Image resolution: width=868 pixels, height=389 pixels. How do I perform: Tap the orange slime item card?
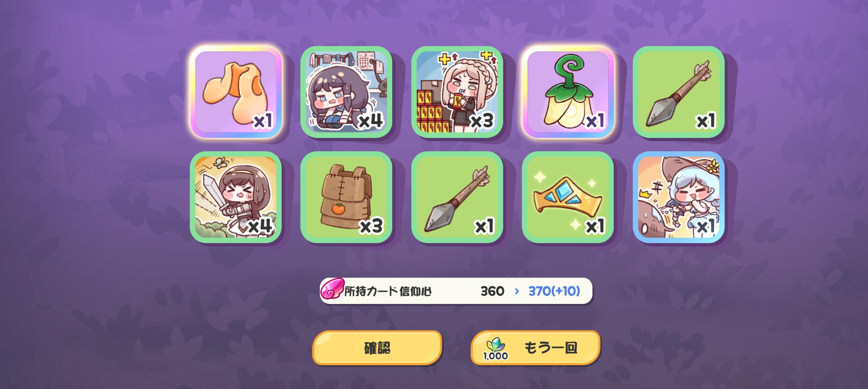236,92
